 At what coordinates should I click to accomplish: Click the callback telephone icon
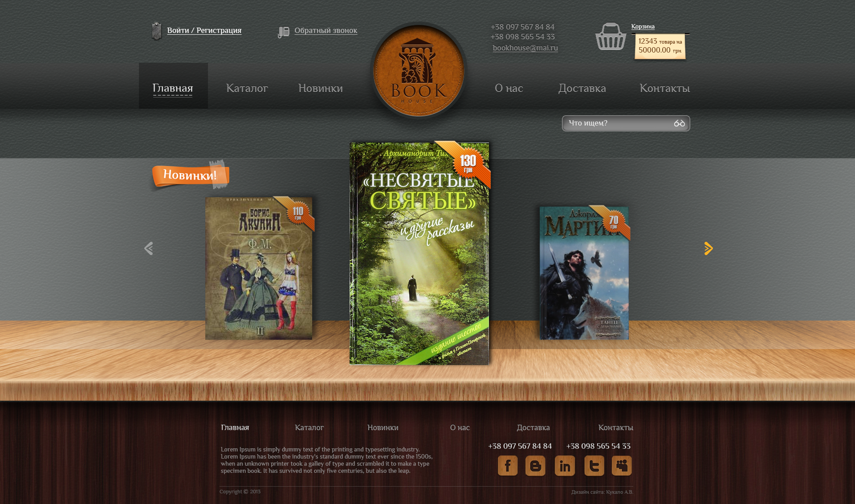click(x=283, y=32)
